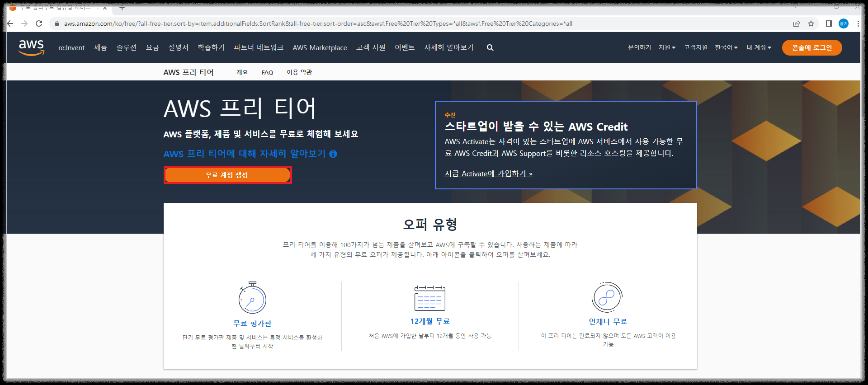
Task: Click the 고객지원 link in the top bar
Action: click(x=696, y=47)
